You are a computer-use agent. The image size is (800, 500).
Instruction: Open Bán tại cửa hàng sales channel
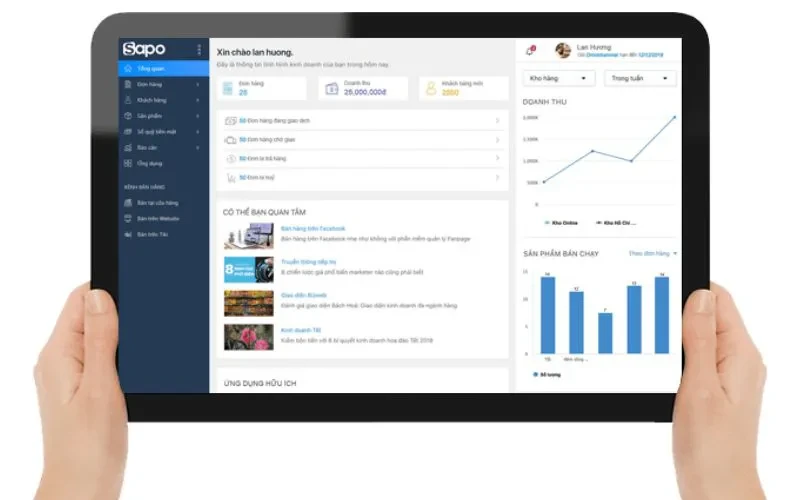(157, 203)
